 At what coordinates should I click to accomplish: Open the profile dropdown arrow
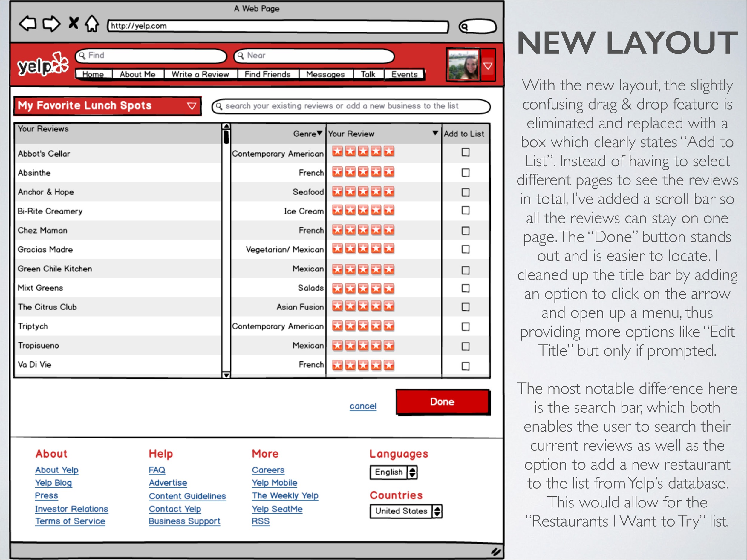pyautogui.click(x=488, y=66)
